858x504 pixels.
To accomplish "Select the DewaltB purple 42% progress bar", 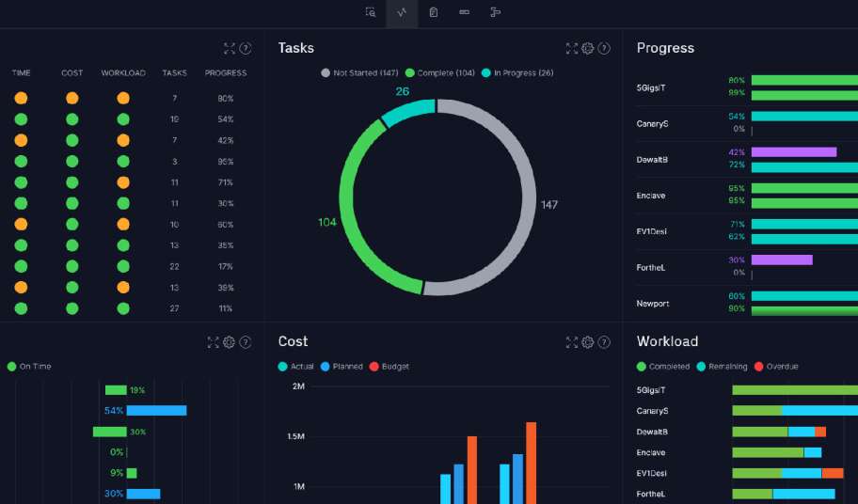I will (794, 151).
